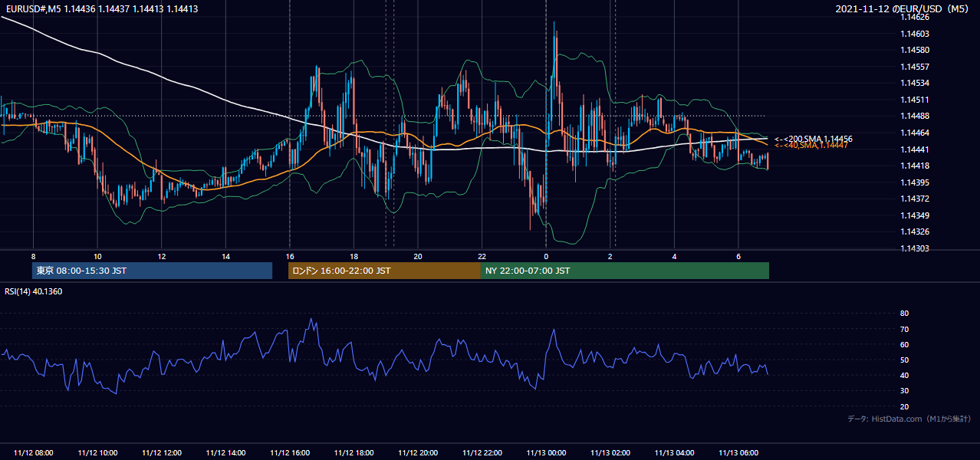This screenshot has height=460, width=980.
Task: Select the NY 22:00-07:00 JST session bar
Action: pyautogui.click(x=625, y=271)
